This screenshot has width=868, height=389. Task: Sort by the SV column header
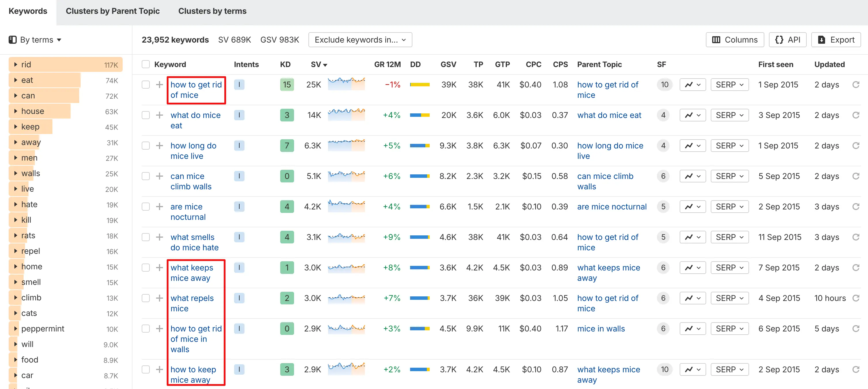click(x=319, y=64)
